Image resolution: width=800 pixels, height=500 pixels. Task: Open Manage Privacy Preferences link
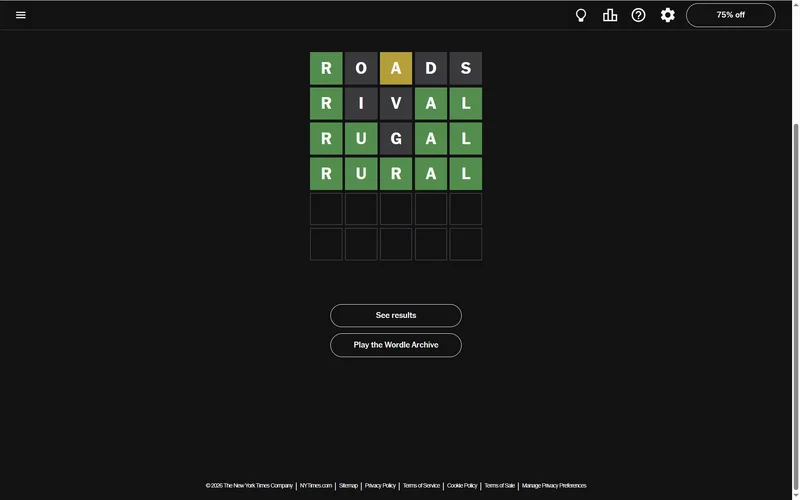(554, 486)
